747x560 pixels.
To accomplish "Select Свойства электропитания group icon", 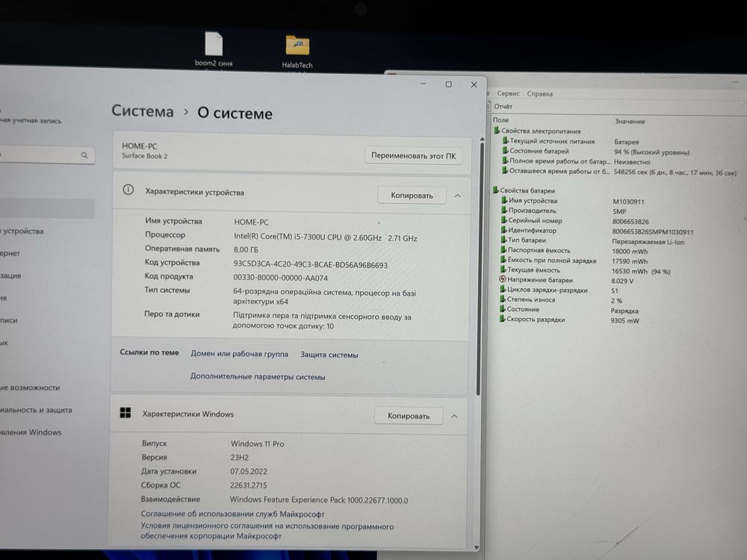I will (x=497, y=131).
